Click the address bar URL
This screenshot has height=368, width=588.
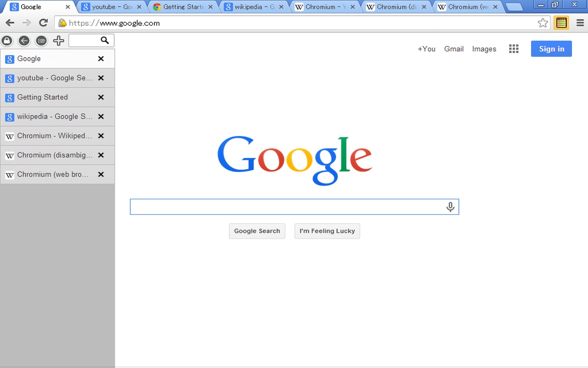tap(114, 23)
